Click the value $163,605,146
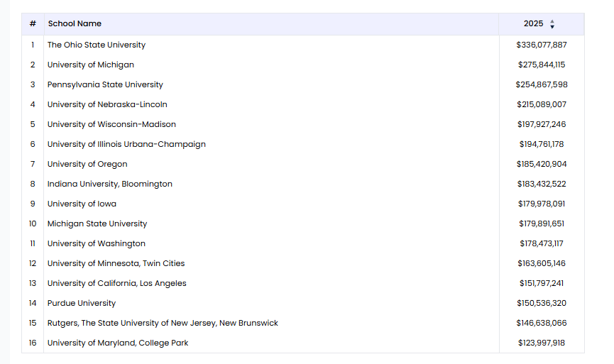Viewport: 614px width, 364px height. [x=542, y=263]
